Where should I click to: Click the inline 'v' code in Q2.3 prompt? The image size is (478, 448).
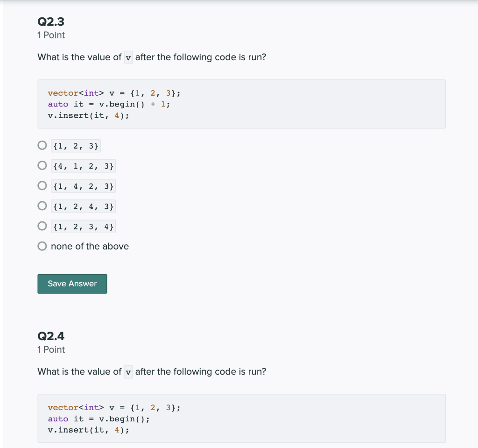coord(128,57)
